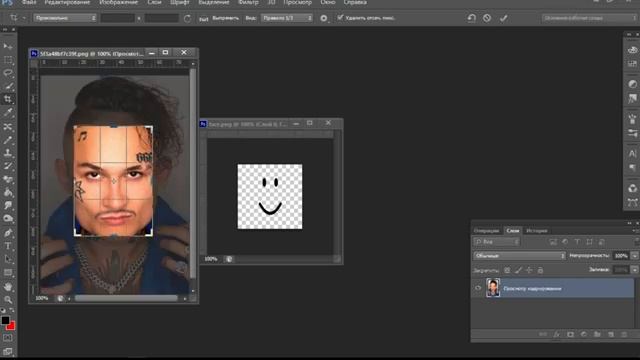Select the Brush tool
Image resolution: width=640 pixels, height=360 pixels.
[x=8, y=140]
